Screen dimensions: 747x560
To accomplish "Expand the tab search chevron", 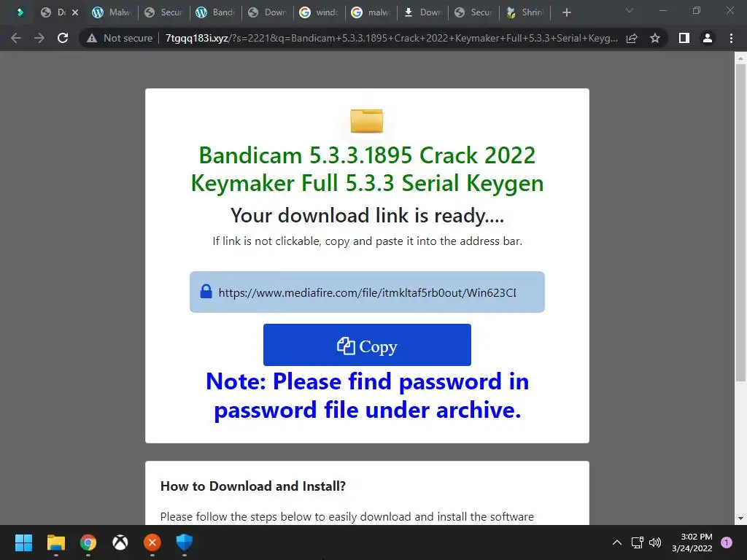I will tap(630, 10).
